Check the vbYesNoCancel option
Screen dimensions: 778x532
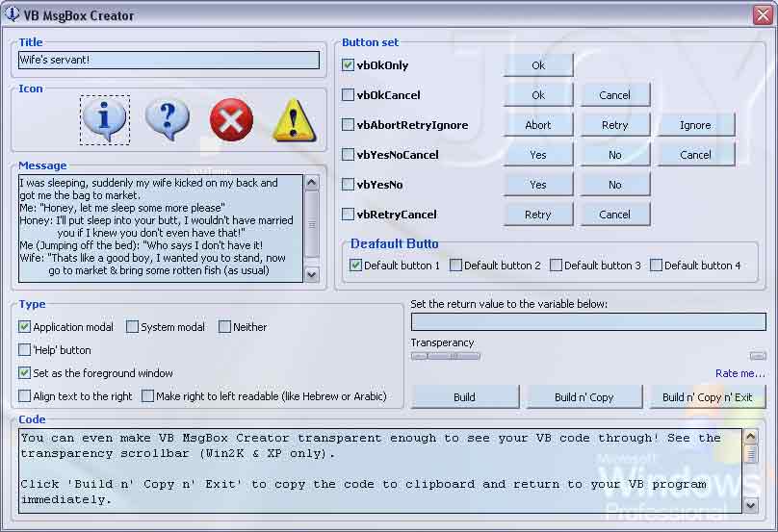click(x=349, y=155)
